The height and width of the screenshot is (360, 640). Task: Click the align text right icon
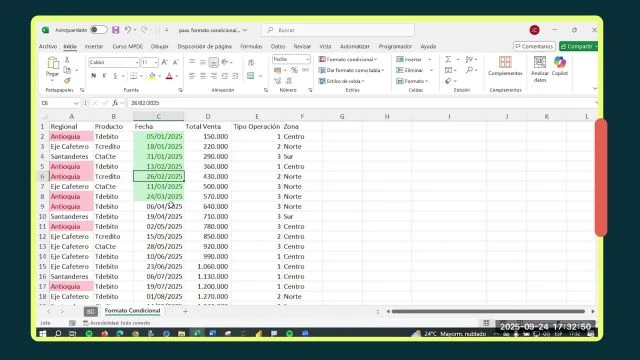pos(213,76)
